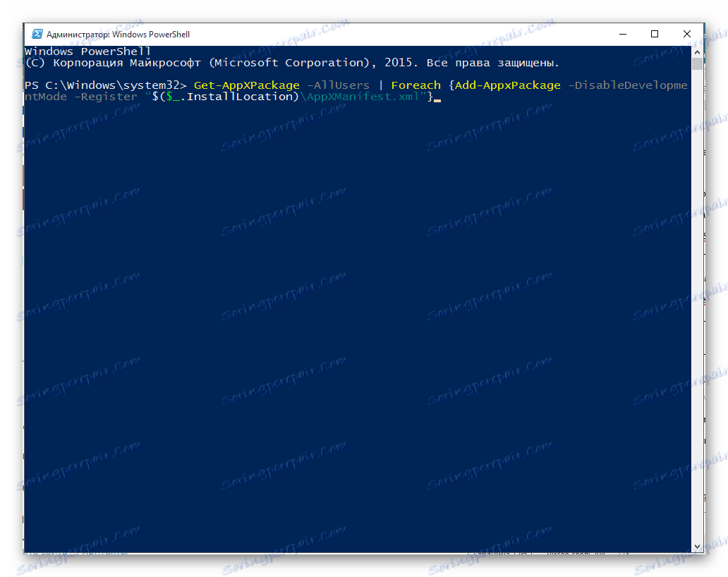728x577 pixels.
Task: Click the scrollbar down arrow
Action: pos(697,545)
